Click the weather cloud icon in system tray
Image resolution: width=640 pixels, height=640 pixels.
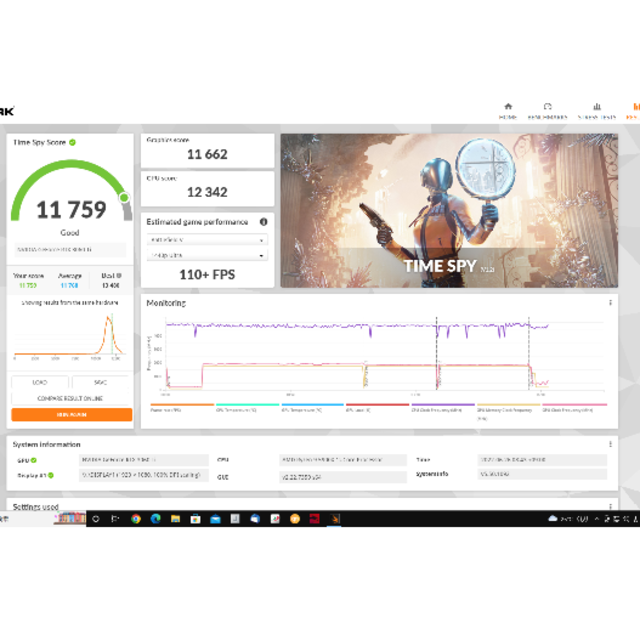point(553,518)
